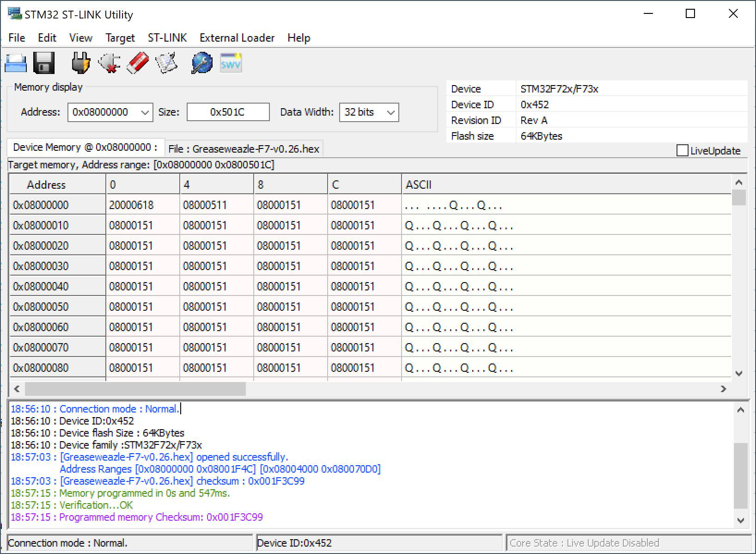Open Target settings via the wrench-globe icon
Viewport: 756px width, 554px height.
click(x=201, y=63)
